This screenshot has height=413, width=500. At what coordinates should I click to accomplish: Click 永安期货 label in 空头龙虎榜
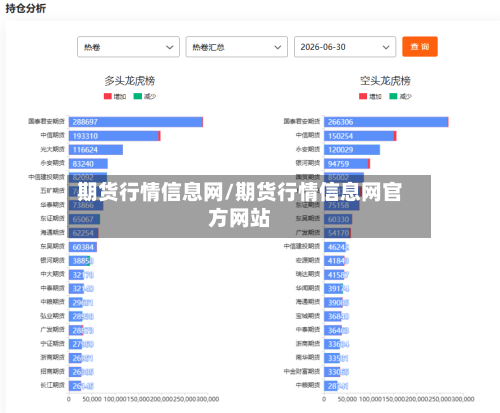[308, 149]
